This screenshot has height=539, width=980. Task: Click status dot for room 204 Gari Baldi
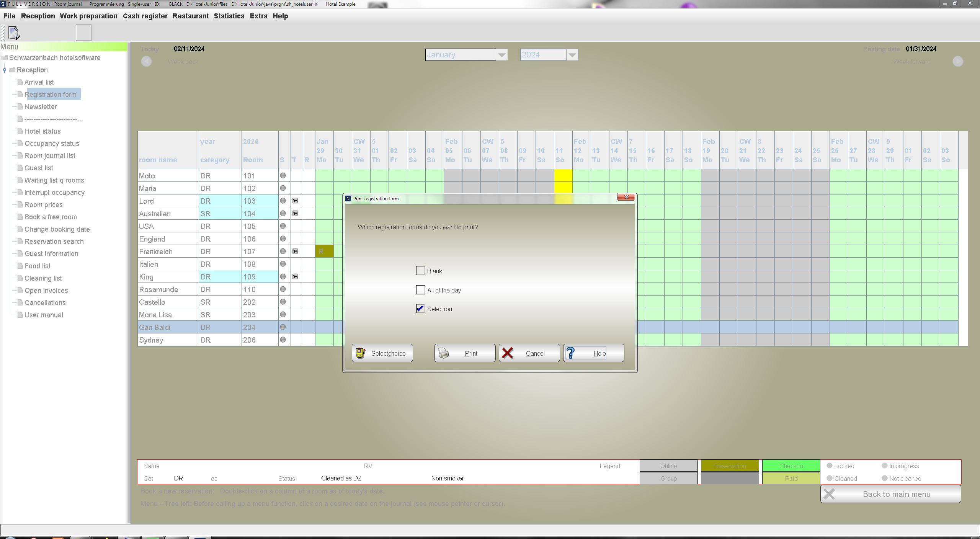(283, 327)
